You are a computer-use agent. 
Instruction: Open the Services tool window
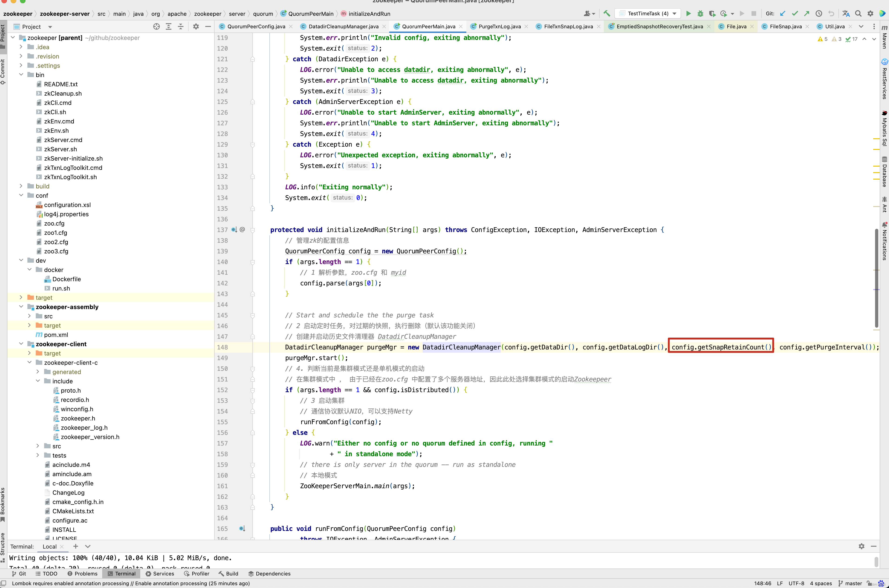(160, 574)
